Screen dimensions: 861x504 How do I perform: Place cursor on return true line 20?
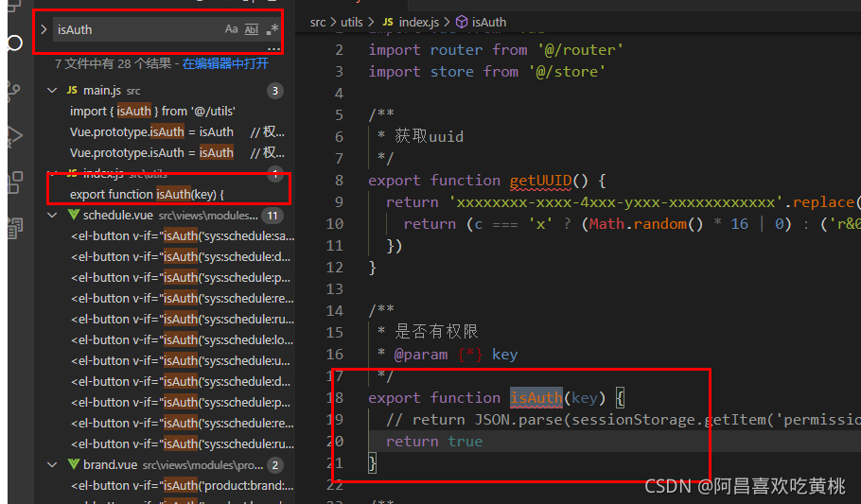click(x=433, y=442)
